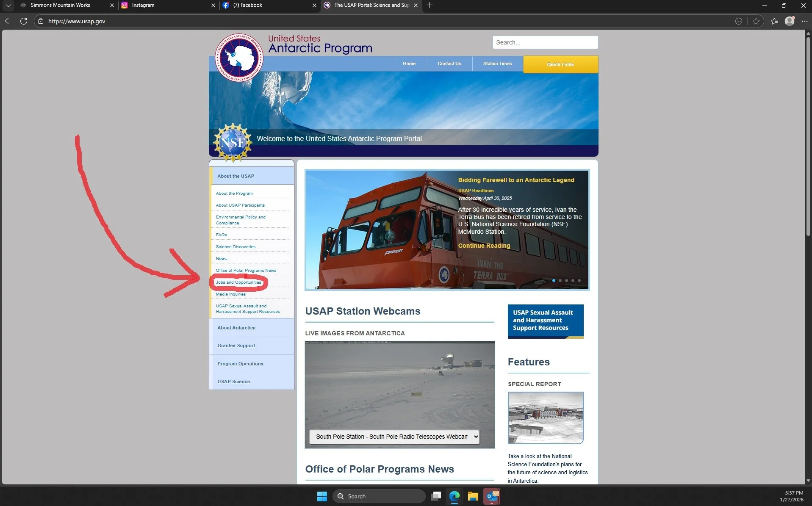This screenshot has height=506, width=812.
Task: Click the Windows taskbar Search box
Action: pos(379,496)
